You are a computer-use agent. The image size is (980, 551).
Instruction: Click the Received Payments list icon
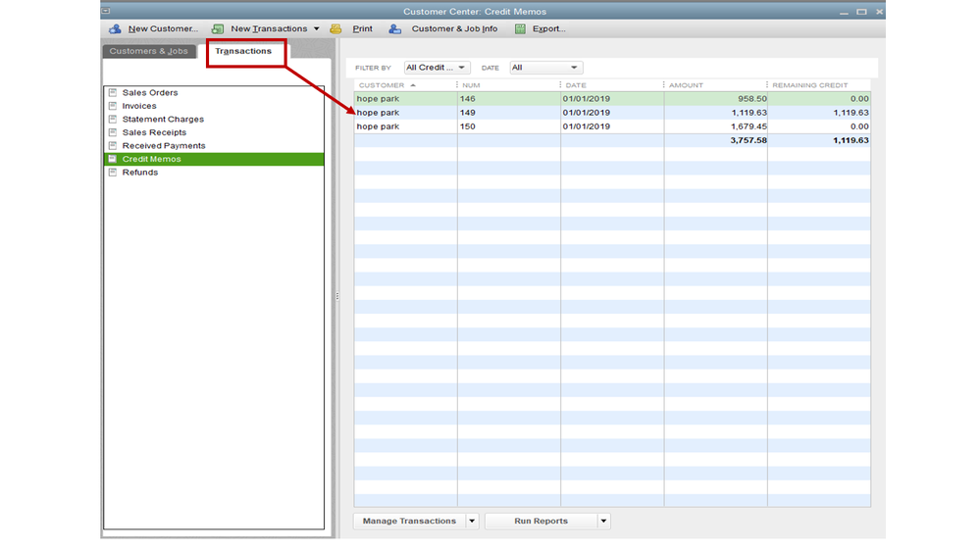pos(113,145)
